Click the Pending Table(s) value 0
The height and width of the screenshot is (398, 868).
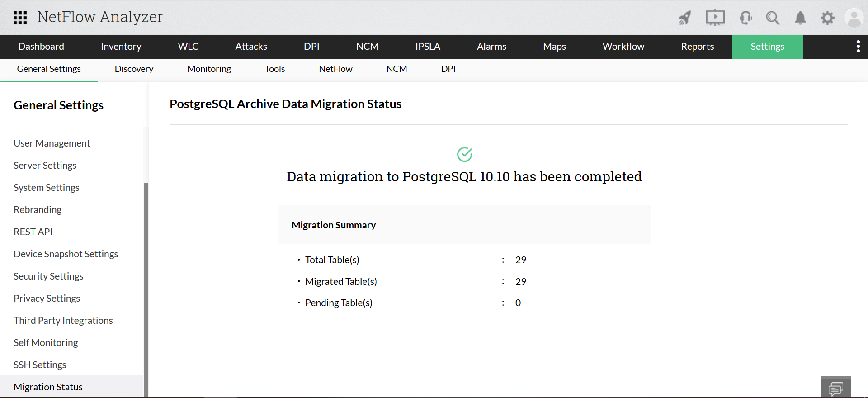pos(518,303)
